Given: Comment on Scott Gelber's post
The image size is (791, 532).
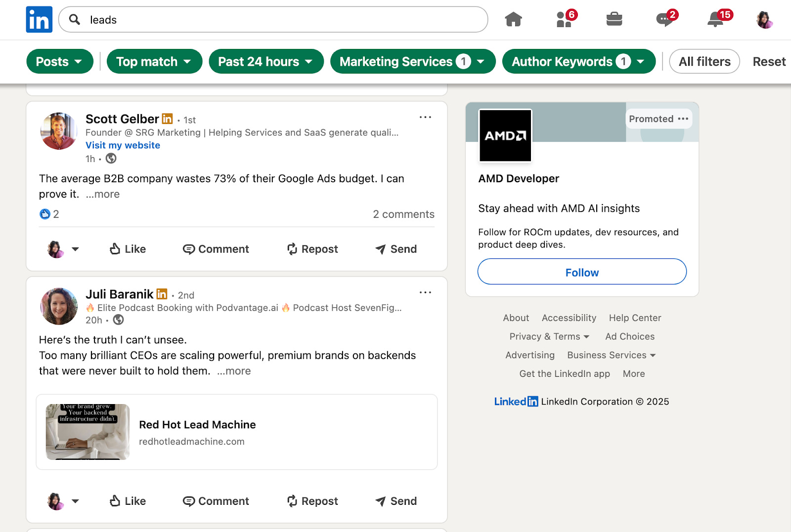Looking at the screenshot, I should click(x=216, y=249).
